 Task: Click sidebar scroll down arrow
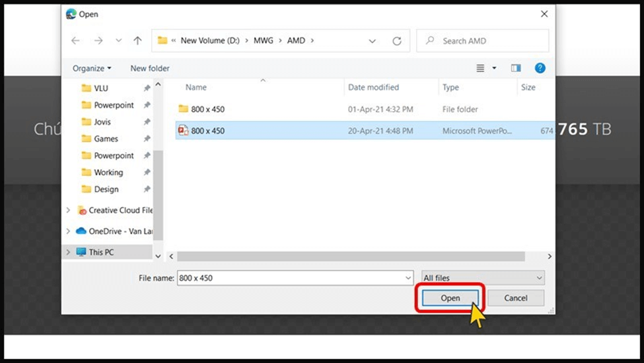(x=158, y=256)
